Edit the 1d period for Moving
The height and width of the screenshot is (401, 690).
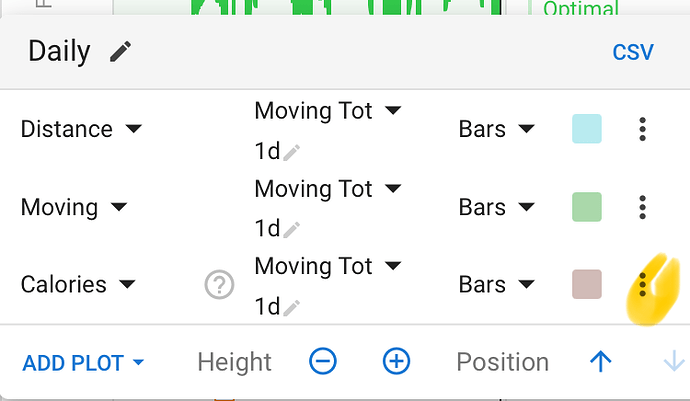(x=291, y=230)
